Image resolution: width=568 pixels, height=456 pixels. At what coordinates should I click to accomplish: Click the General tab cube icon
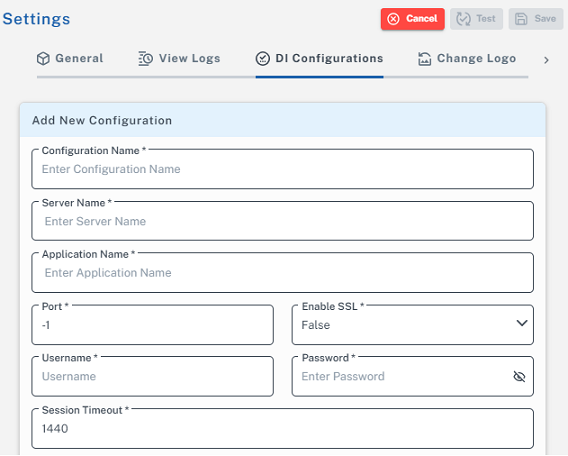[43, 58]
